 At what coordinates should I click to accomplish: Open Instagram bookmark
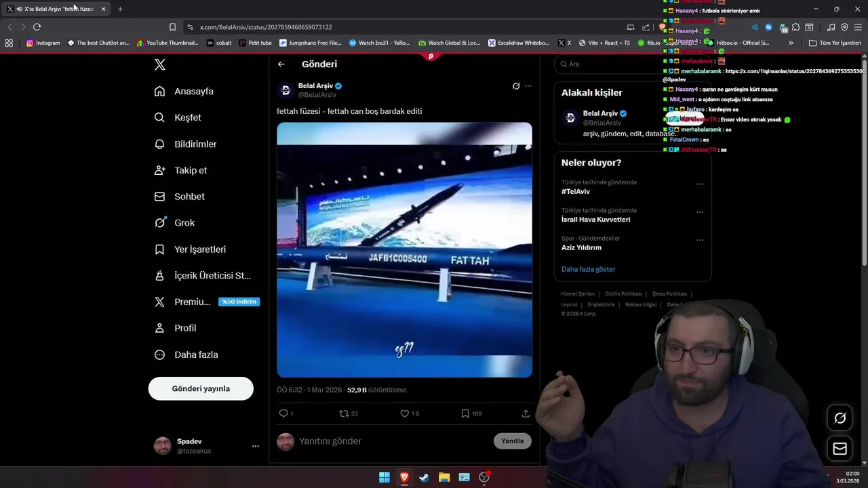click(43, 43)
